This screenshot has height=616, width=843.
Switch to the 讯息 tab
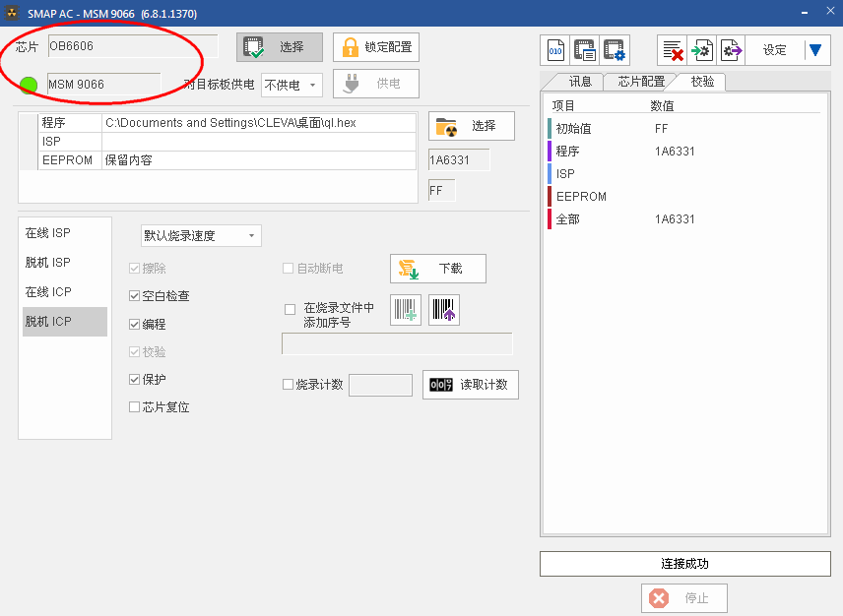click(579, 82)
